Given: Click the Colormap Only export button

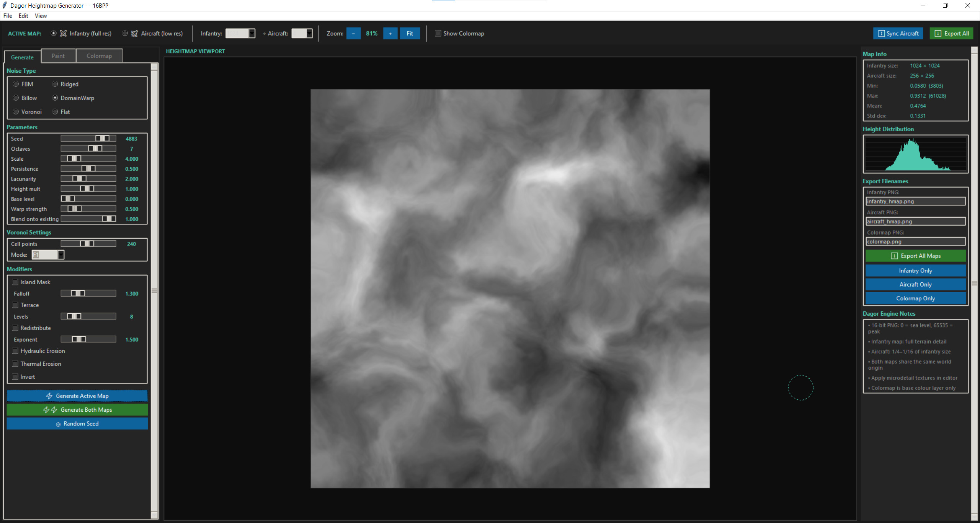Looking at the screenshot, I should click(x=915, y=298).
